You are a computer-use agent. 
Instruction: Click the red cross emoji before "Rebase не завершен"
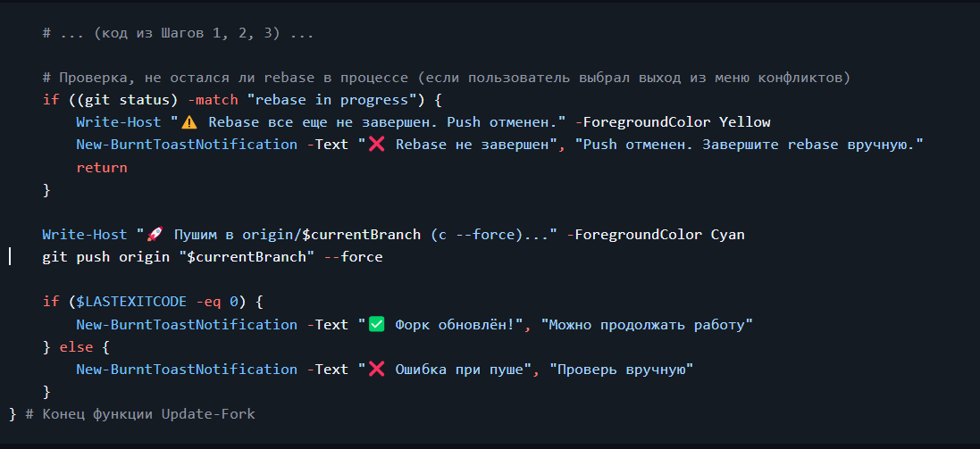[376, 145]
